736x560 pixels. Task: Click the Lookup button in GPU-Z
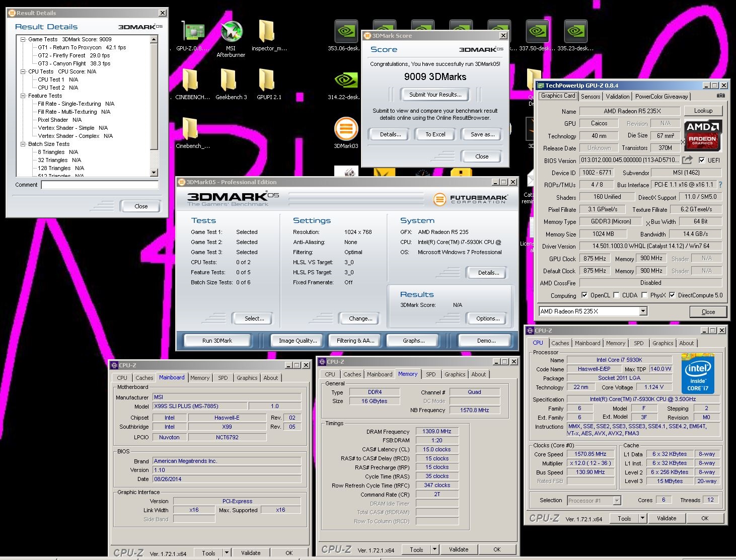click(703, 111)
